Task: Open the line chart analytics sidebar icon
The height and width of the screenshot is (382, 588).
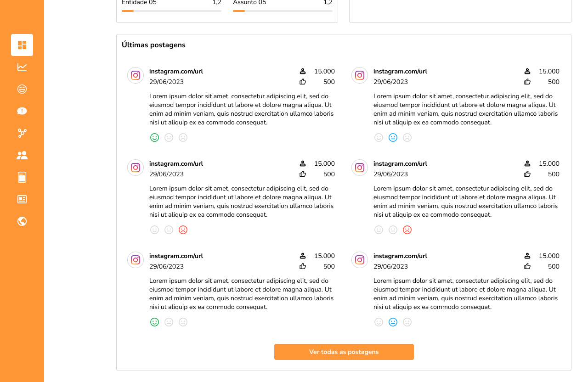Action: [22, 67]
